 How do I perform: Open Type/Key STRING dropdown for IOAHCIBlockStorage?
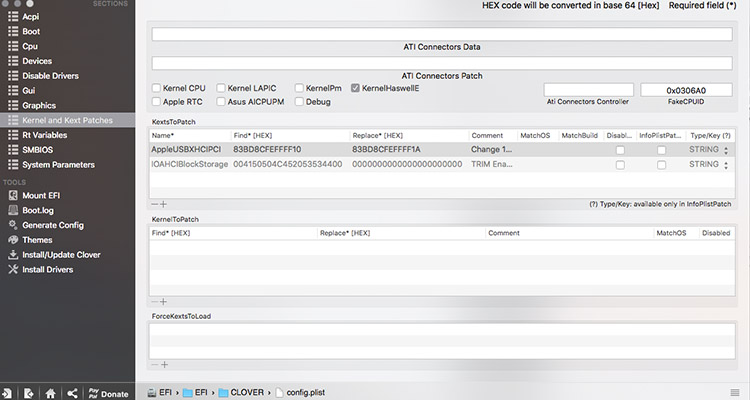(x=709, y=165)
